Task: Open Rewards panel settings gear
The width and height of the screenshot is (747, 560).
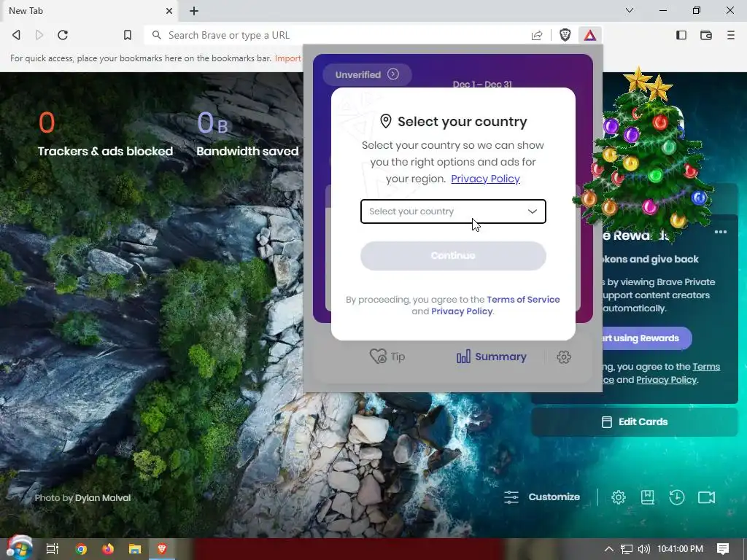Action: (564, 357)
